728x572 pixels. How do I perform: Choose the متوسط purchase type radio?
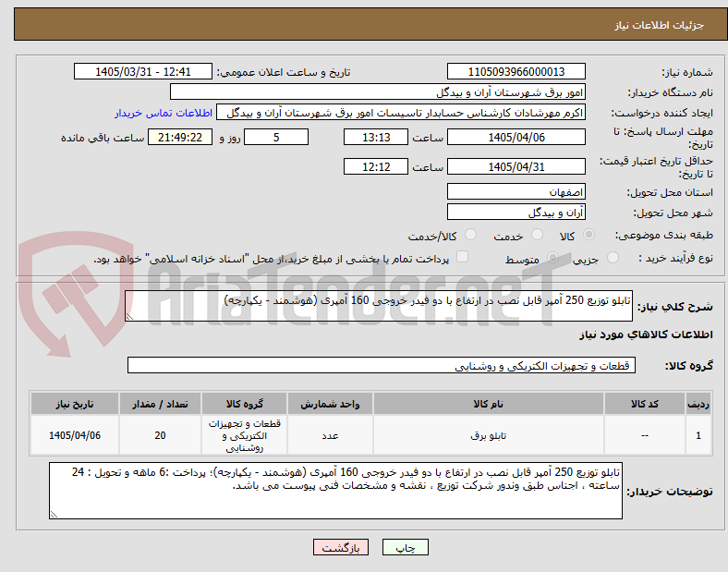tap(552, 258)
